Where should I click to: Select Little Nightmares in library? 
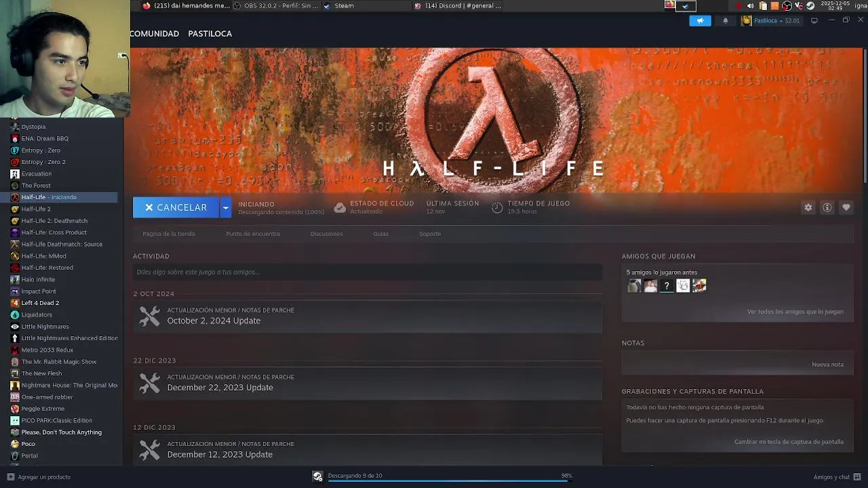(64, 326)
